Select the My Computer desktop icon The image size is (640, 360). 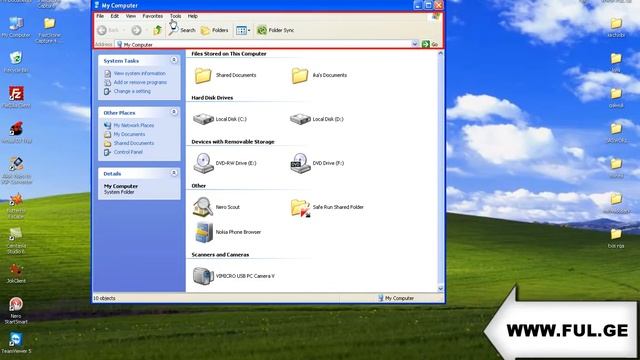(16, 27)
